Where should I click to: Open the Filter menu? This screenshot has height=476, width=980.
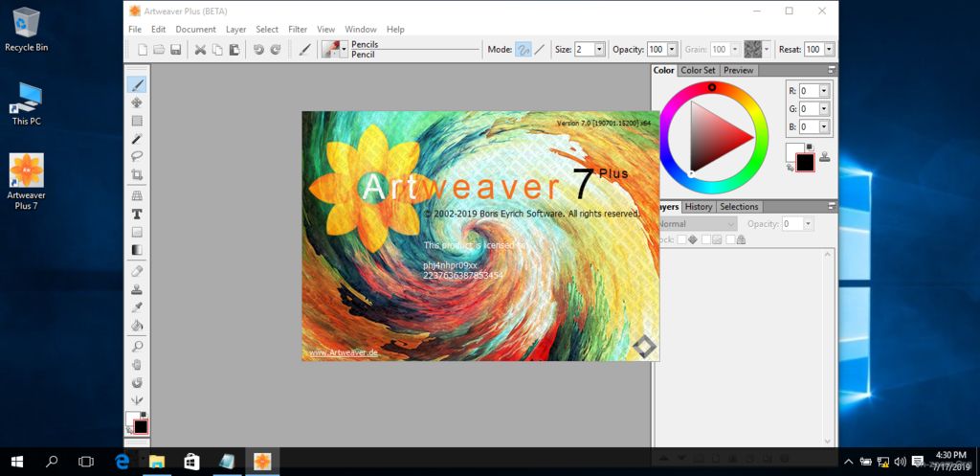(x=298, y=30)
